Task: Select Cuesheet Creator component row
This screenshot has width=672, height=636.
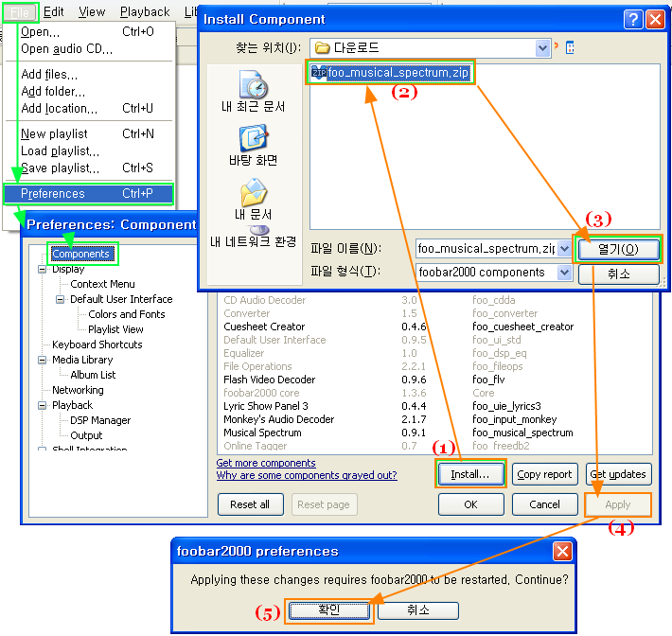Action: 434,327
